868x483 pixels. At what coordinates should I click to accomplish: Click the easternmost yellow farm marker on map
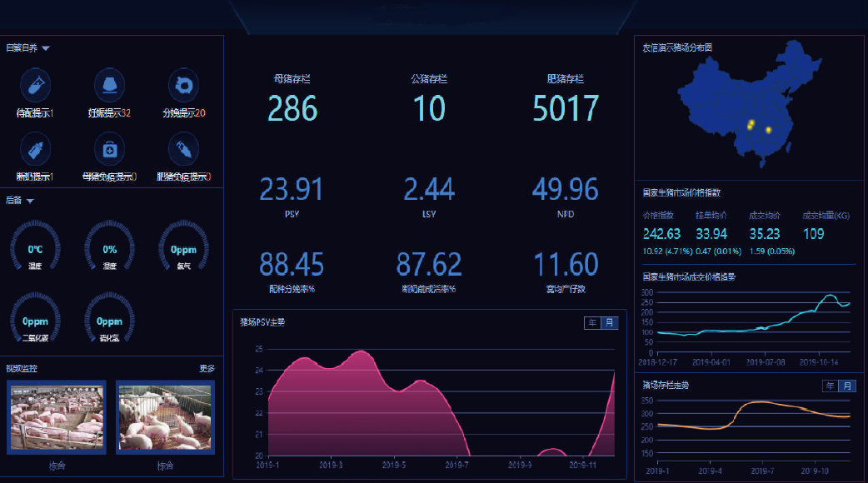point(768,130)
